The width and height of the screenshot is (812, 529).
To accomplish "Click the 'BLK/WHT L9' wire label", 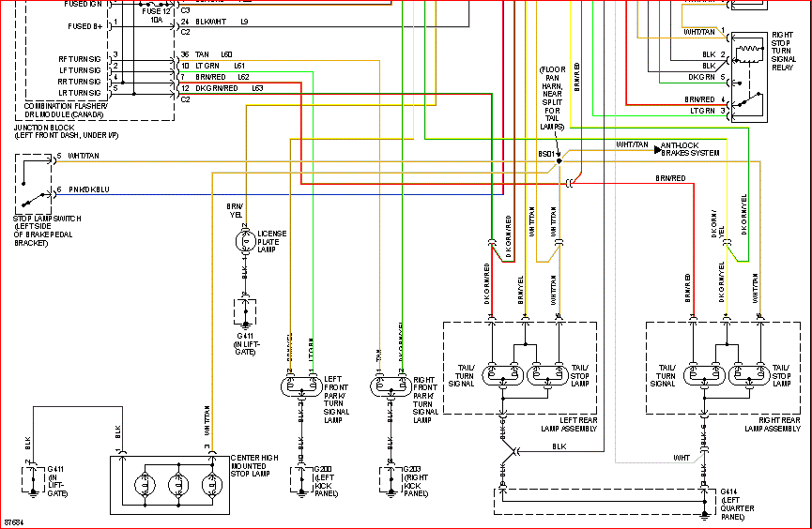I will [222, 22].
